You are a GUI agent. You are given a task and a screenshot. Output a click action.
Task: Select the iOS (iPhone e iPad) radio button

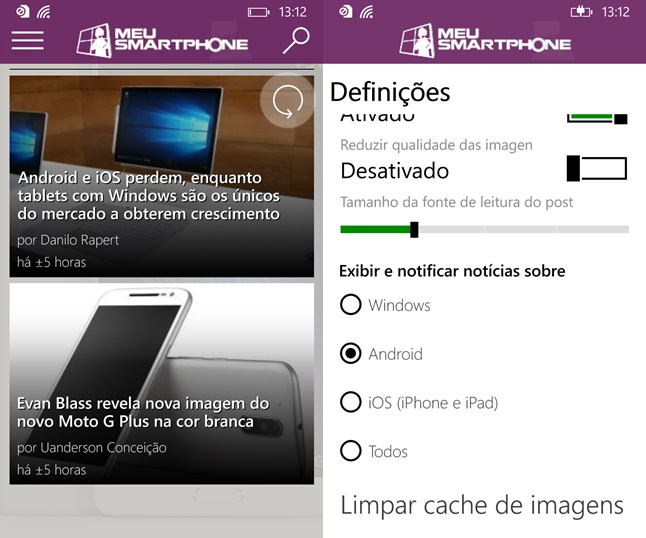(351, 402)
